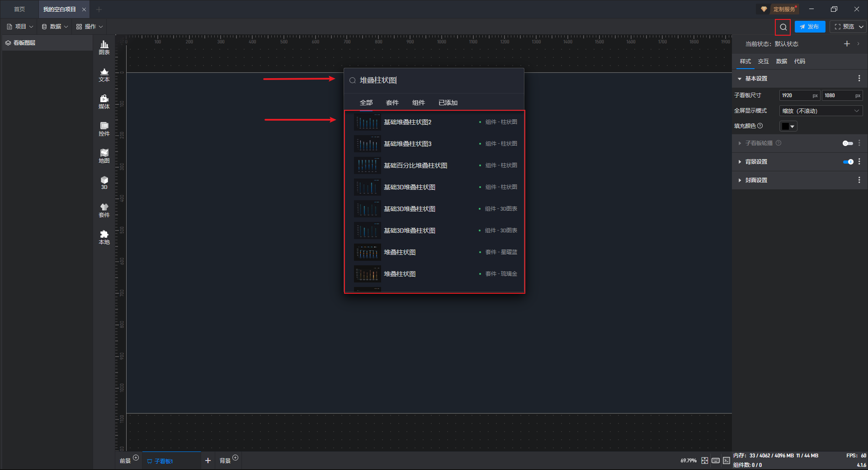Open more options for 背景设置
This screenshot has width=868, height=470.
(x=859, y=162)
